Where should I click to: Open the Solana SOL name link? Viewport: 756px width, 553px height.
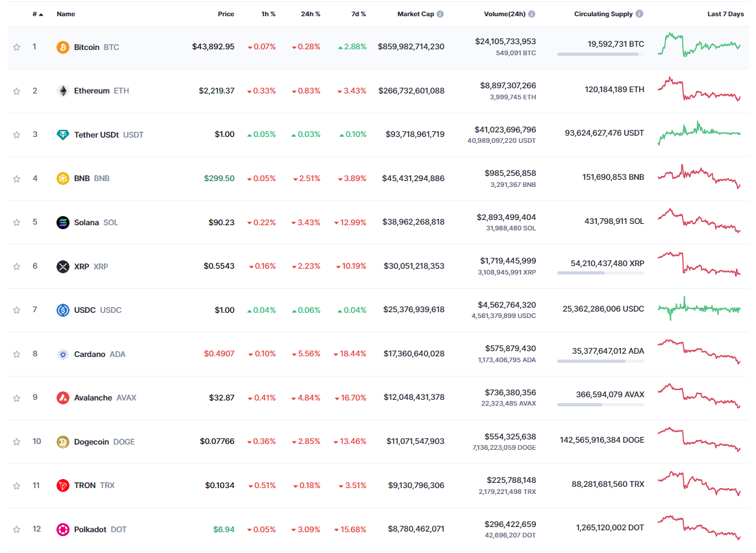pos(96,223)
